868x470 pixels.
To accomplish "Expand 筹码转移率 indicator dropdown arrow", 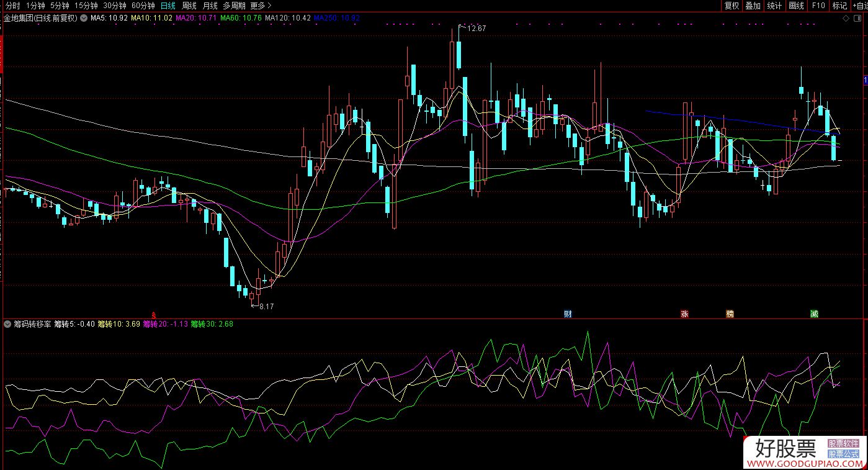I will (x=7, y=324).
